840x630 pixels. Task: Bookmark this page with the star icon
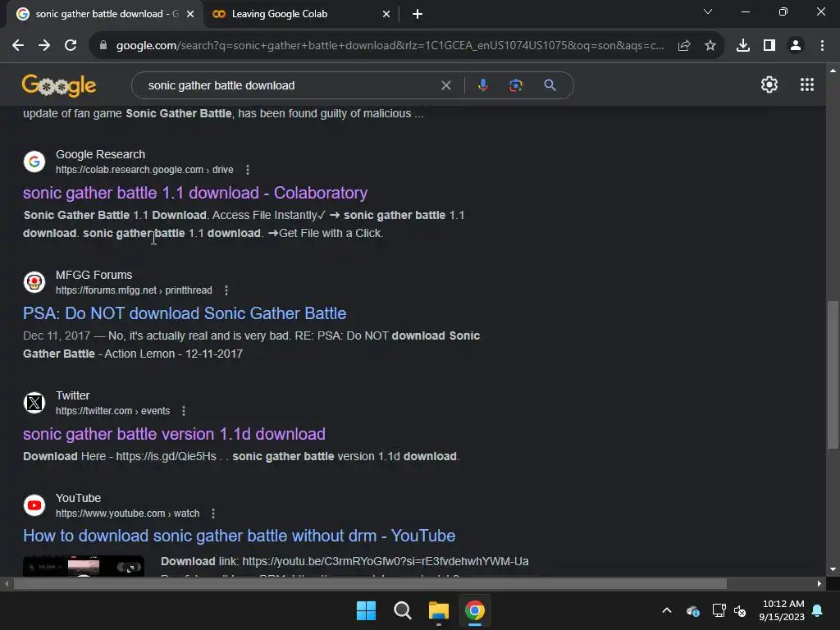[710, 46]
